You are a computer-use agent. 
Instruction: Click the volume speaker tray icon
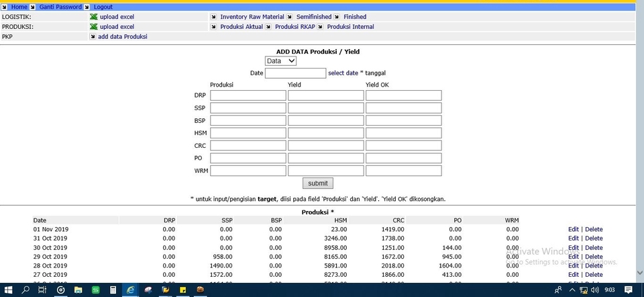(595, 290)
